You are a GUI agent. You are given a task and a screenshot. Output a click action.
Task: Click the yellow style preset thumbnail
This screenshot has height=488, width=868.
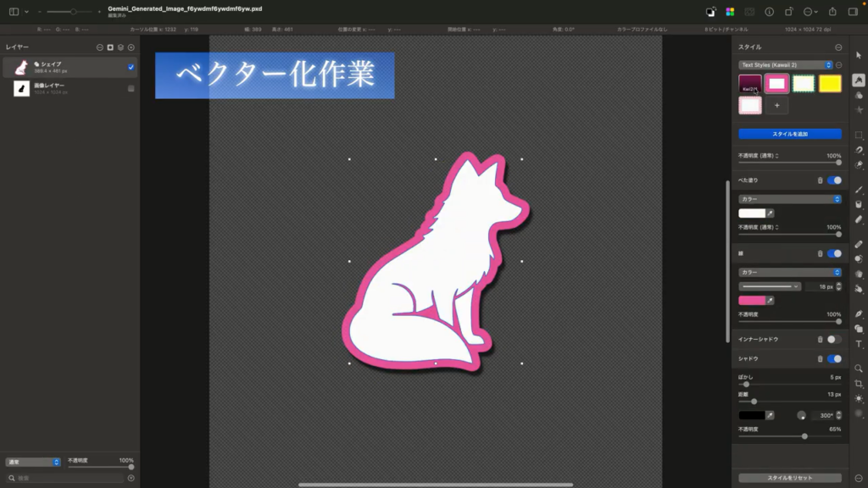click(x=830, y=83)
